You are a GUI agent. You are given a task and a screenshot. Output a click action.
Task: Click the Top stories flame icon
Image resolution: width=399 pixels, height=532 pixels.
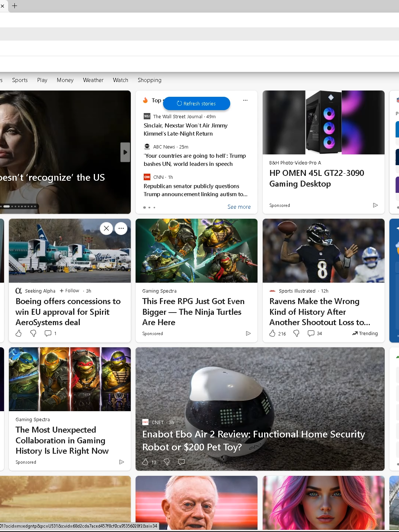[146, 100]
